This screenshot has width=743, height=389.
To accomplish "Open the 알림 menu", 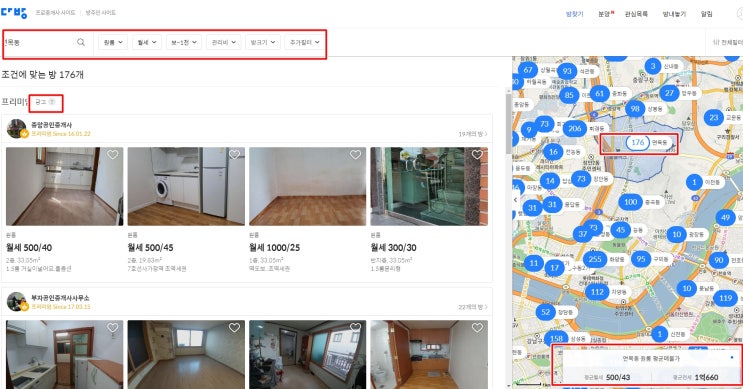I will coord(707,14).
